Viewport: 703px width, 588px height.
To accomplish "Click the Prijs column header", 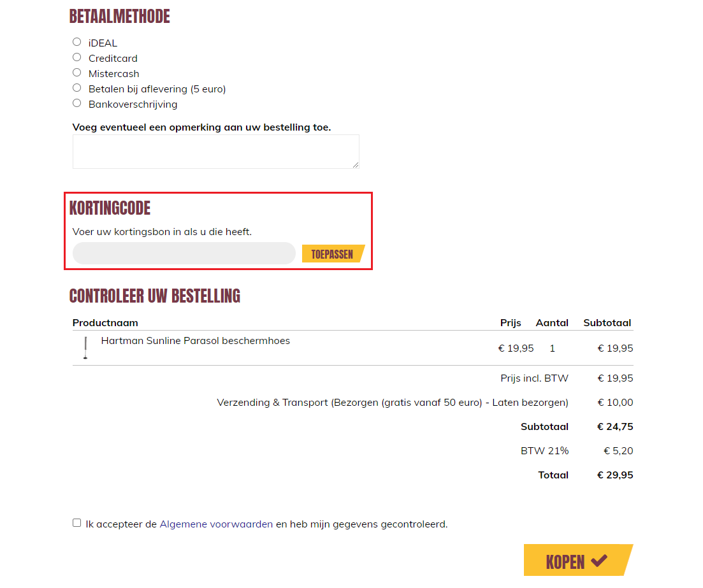I will coord(511,322).
